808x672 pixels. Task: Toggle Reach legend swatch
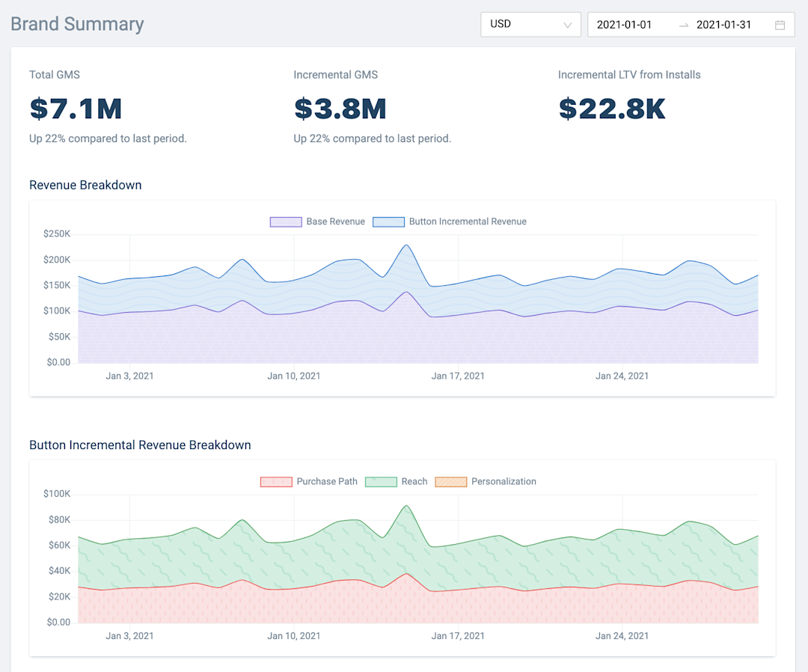tap(381, 482)
